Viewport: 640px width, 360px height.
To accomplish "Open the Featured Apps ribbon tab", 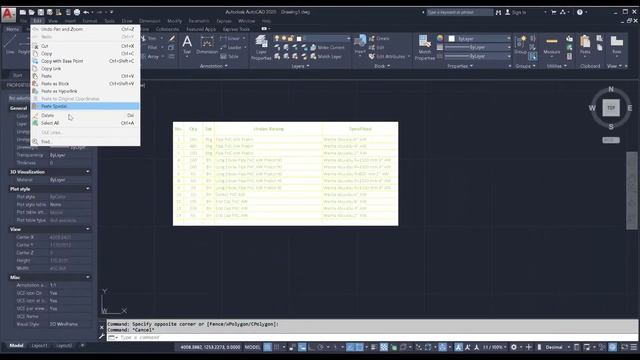I will click(x=201, y=29).
